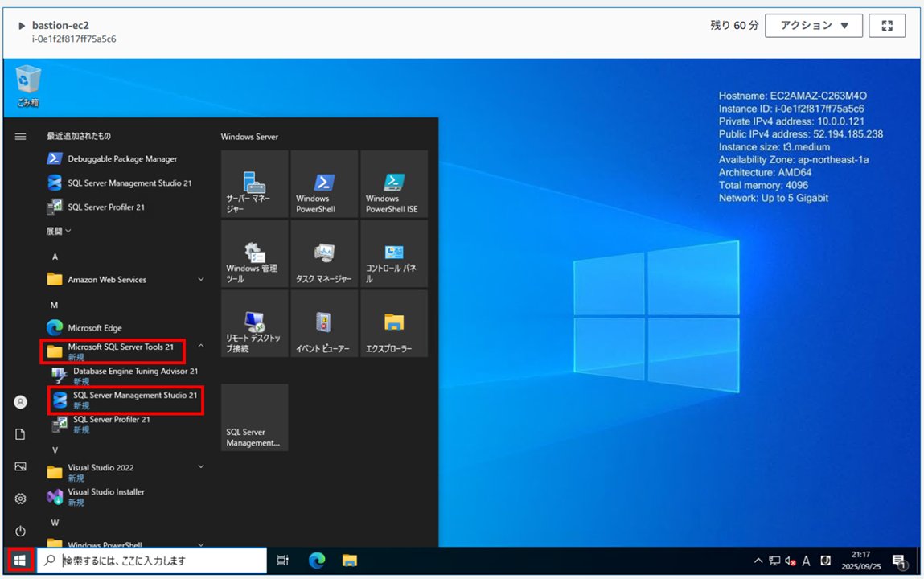Expand the recently added list with 展開
Viewport: 924px width, 579px height.
(x=59, y=232)
